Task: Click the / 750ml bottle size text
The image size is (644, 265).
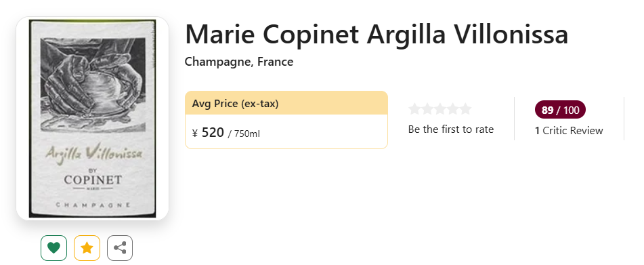Action: (x=244, y=134)
